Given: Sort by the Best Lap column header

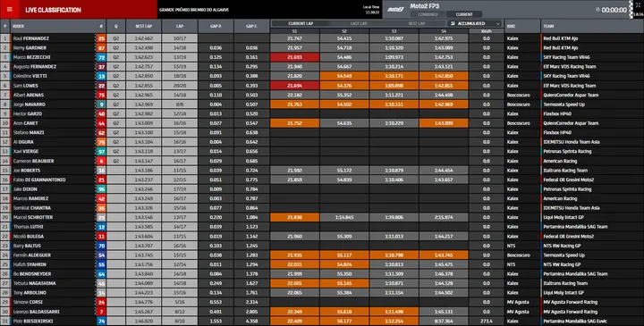Looking at the screenshot, I should (144, 26).
